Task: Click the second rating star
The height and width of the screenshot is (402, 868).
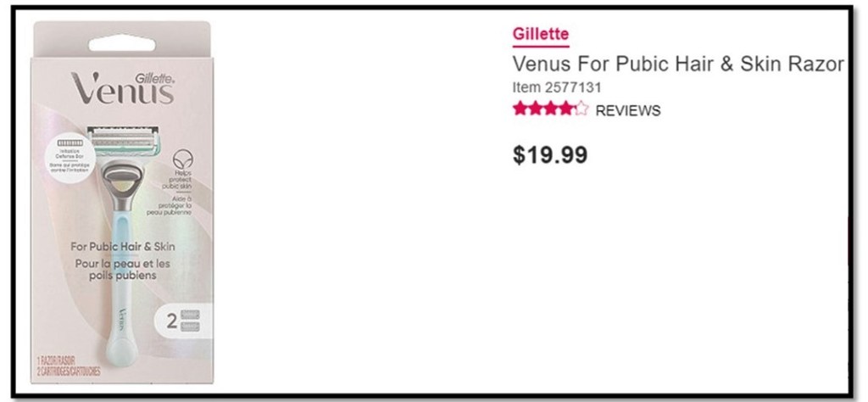Action: point(534,109)
